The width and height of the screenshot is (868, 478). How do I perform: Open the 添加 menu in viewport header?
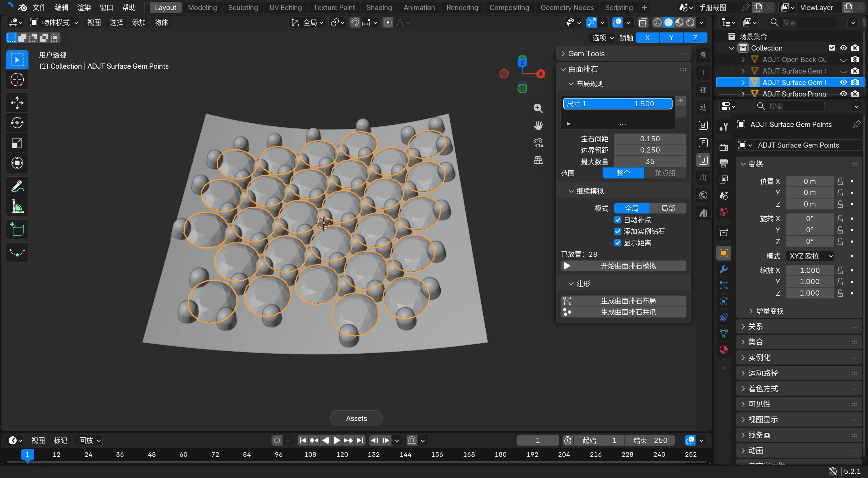coord(138,23)
